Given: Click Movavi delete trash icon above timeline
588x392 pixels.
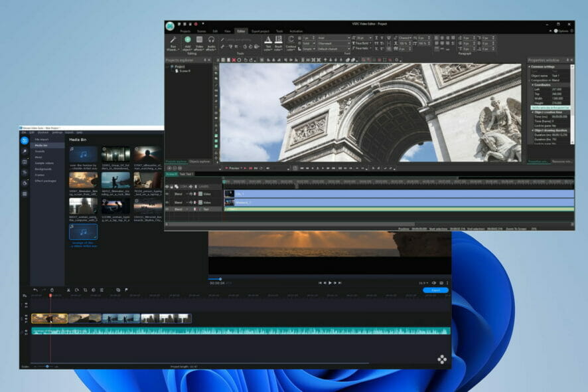Looking at the screenshot, I should (52, 290).
